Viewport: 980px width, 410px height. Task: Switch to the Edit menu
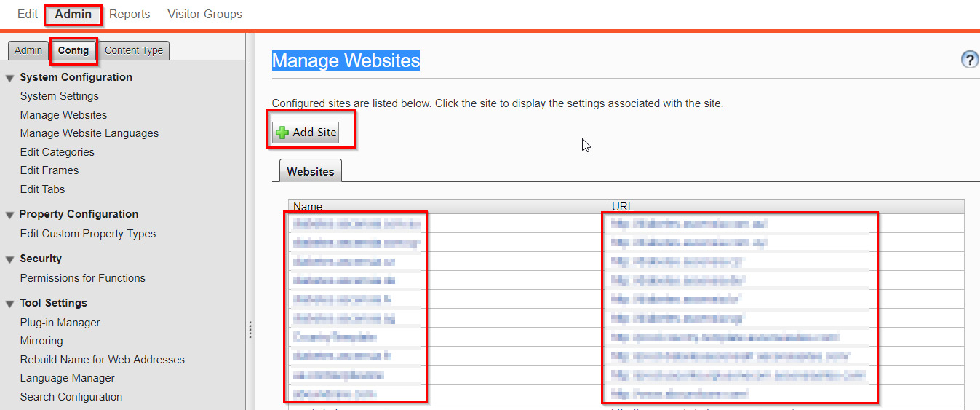tap(28, 14)
